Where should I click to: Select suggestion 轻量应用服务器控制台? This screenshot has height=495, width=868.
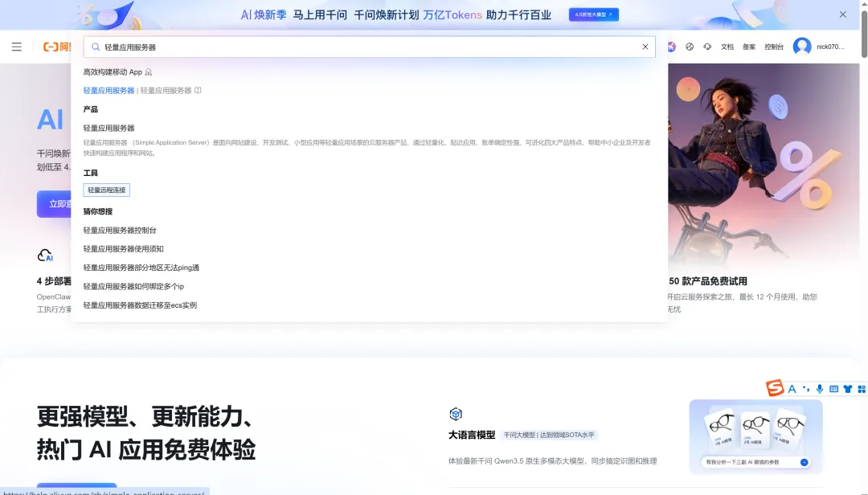click(120, 231)
